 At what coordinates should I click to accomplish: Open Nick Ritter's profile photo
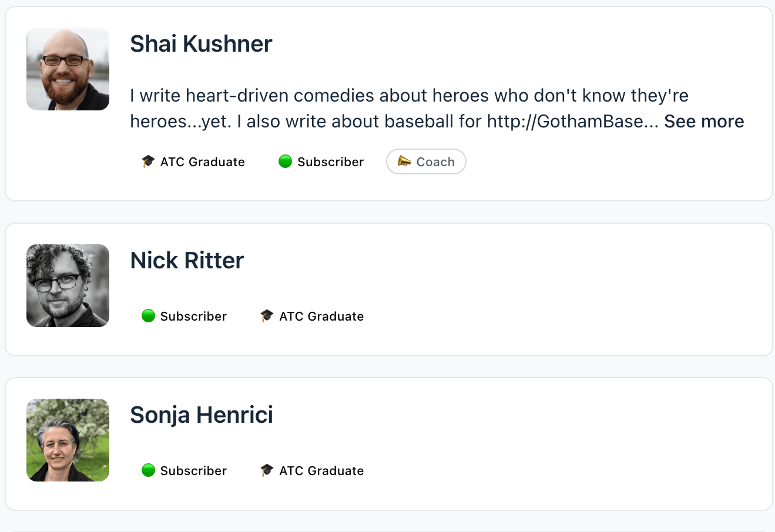[x=68, y=285]
